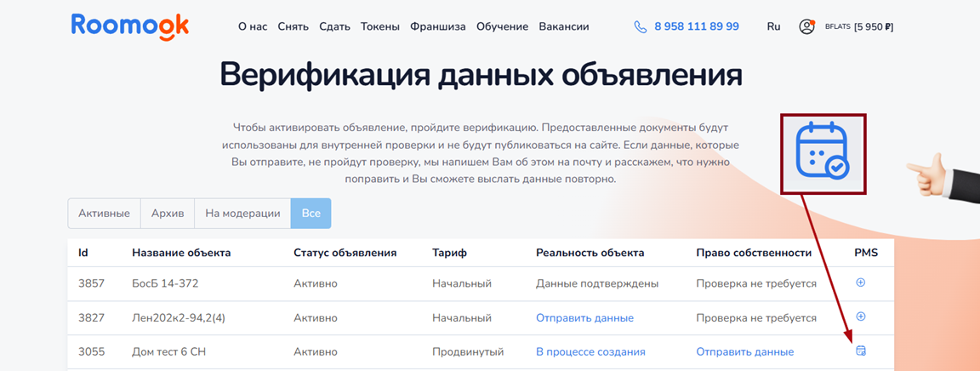Screen dimensions: 980x371
Task: Select the На модерации tab
Action: tap(242, 214)
